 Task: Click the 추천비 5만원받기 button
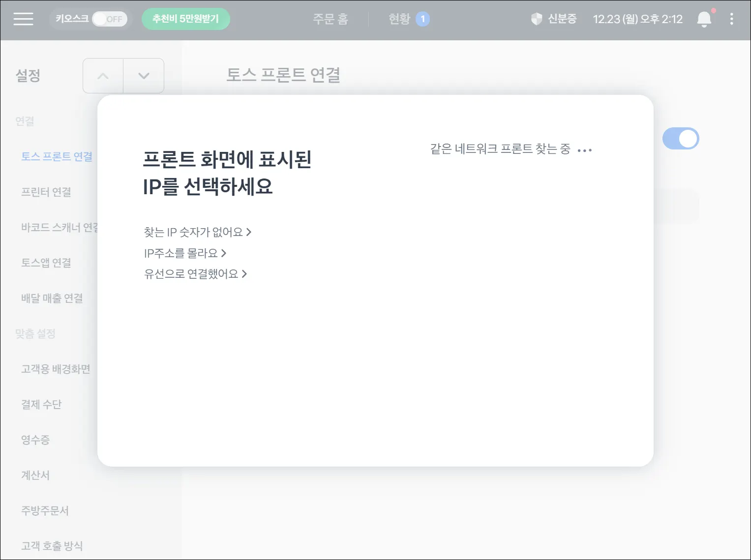[x=185, y=19]
